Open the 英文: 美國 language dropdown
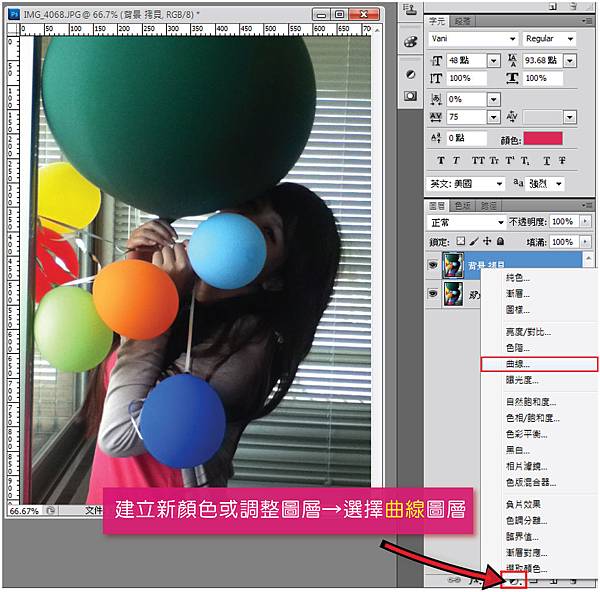 coord(466,184)
